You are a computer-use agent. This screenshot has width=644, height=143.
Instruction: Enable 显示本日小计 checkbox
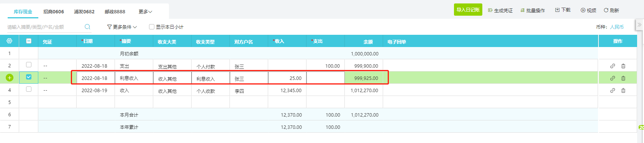tap(152, 27)
